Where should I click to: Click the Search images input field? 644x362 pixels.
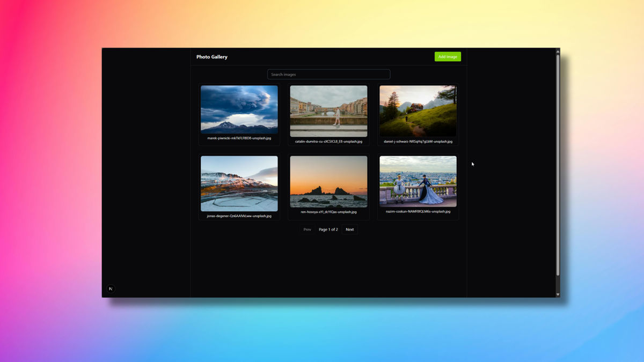click(x=328, y=74)
